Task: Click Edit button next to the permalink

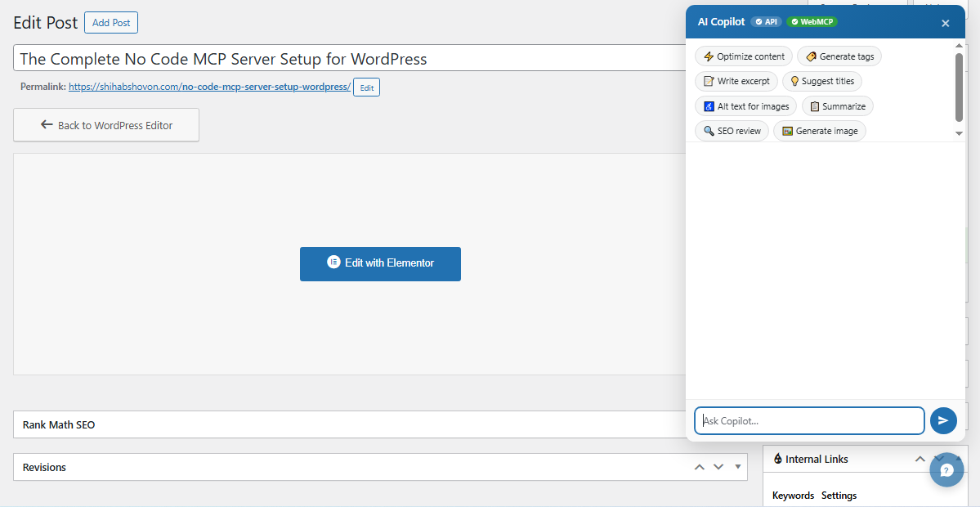Action: point(367,87)
